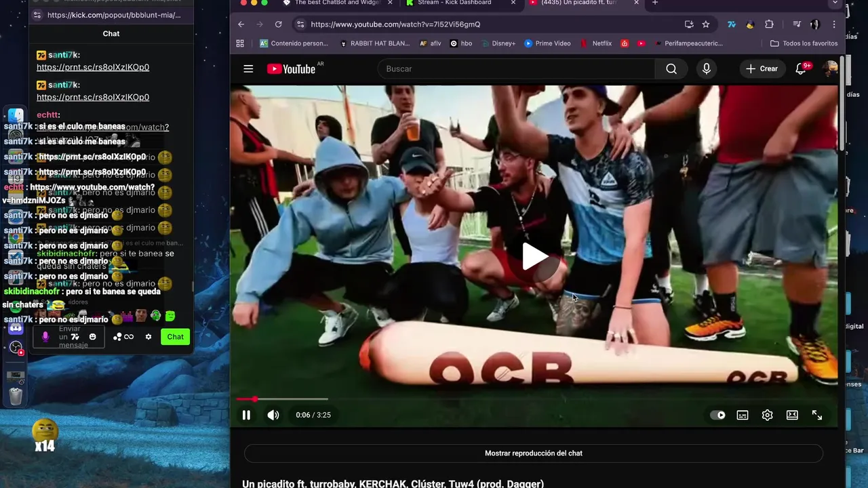Screen dimensions: 868x488
Task: Go forward with the browser forward arrow
Action: (x=259, y=24)
